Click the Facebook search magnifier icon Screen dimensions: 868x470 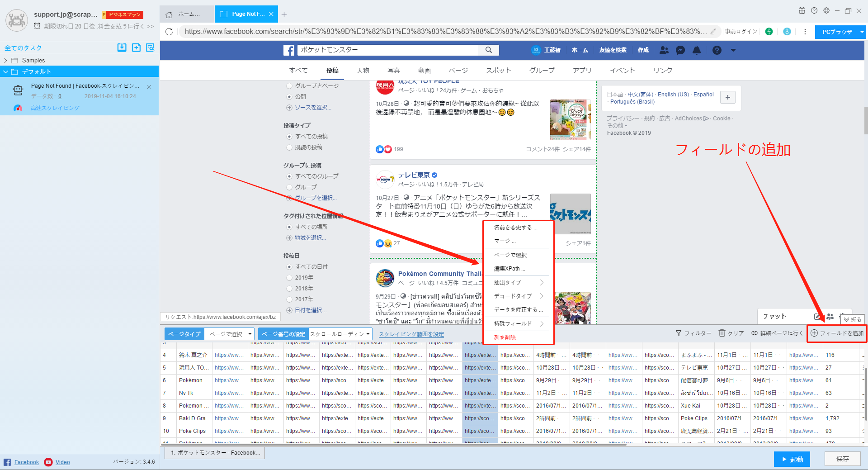[x=489, y=50]
